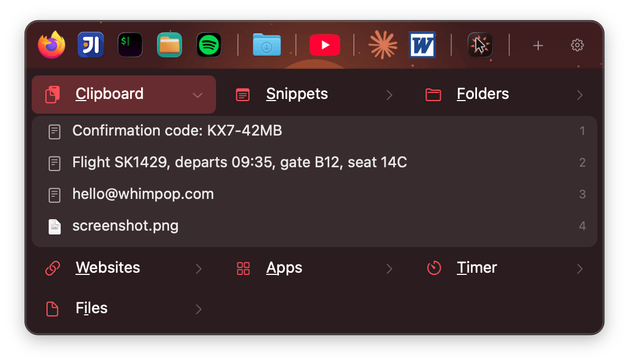Open the Apps category

tap(314, 268)
